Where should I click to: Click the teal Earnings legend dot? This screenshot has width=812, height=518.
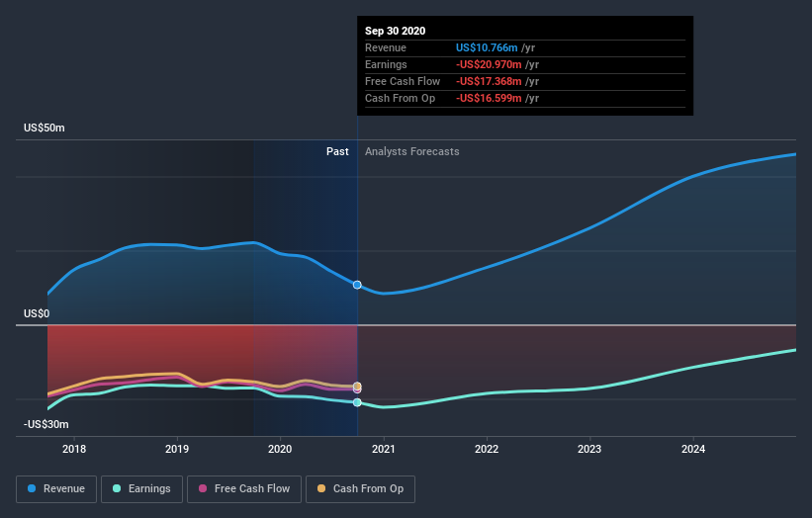pos(117,488)
